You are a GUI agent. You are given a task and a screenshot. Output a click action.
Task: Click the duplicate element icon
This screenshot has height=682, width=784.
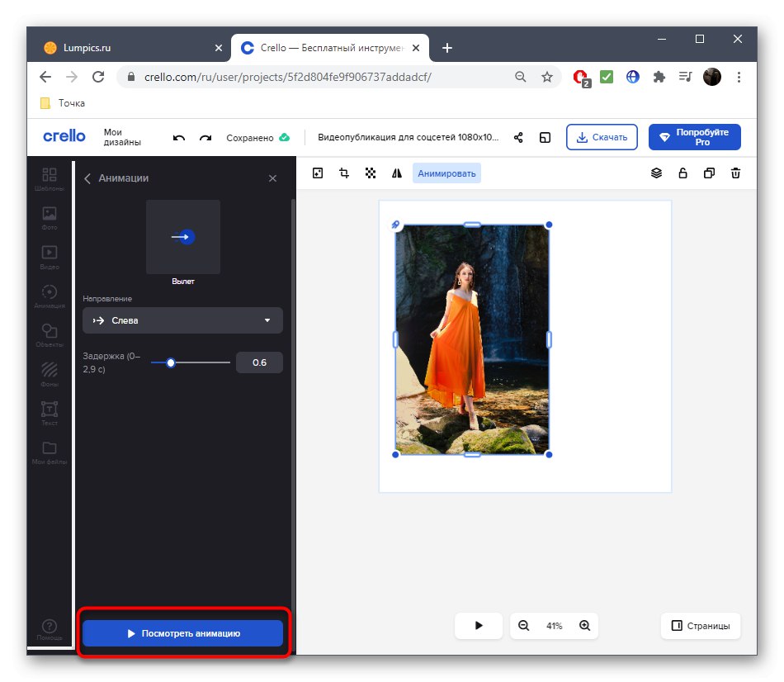(710, 173)
